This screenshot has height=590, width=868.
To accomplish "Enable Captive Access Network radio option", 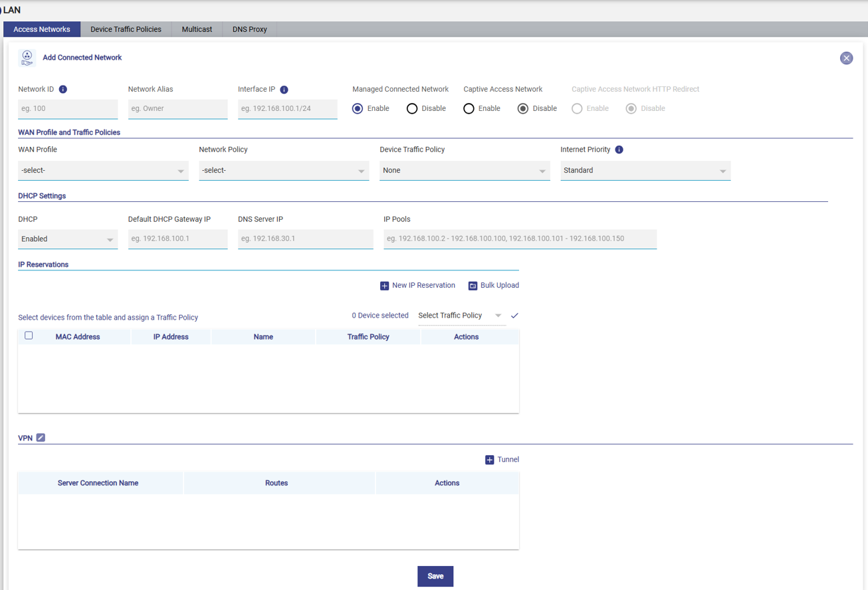I will 469,108.
